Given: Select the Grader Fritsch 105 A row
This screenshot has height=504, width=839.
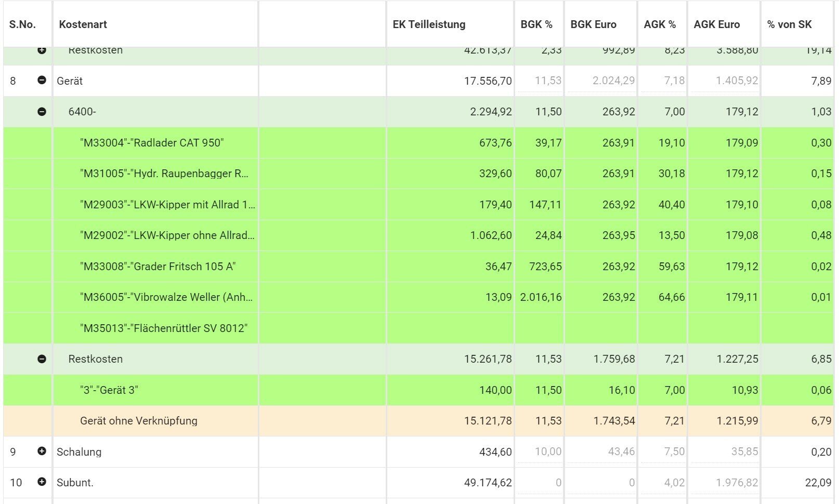Looking at the screenshot, I should click(x=158, y=267).
